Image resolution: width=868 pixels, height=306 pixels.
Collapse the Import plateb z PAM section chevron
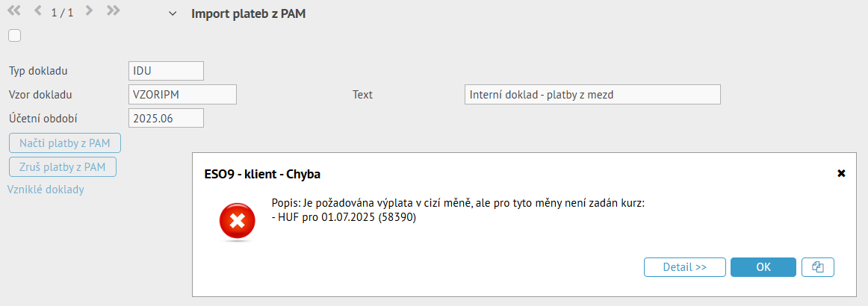coord(173,13)
